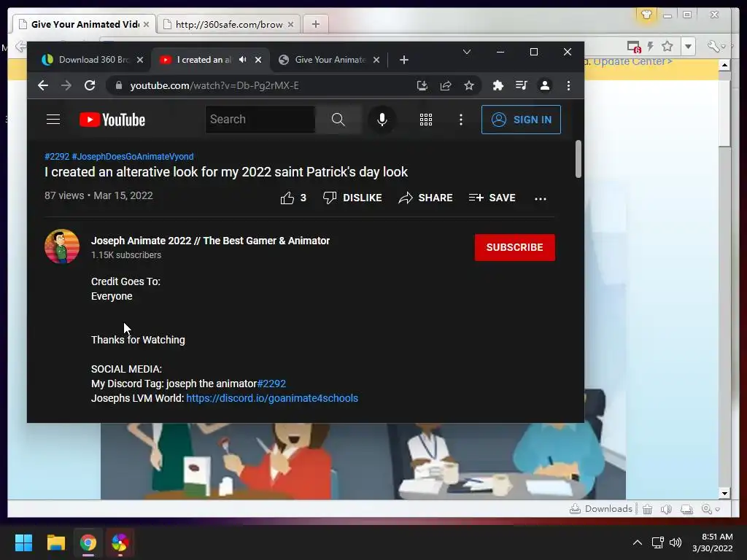Open a new Chrome tab
This screenshot has height=560, width=747.
[404, 60]
